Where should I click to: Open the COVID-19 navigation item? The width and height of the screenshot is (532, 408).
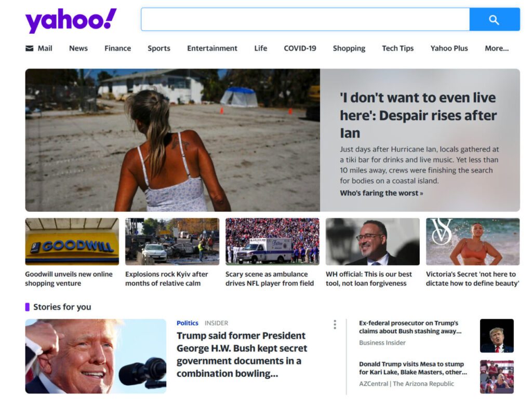[300, 48]
